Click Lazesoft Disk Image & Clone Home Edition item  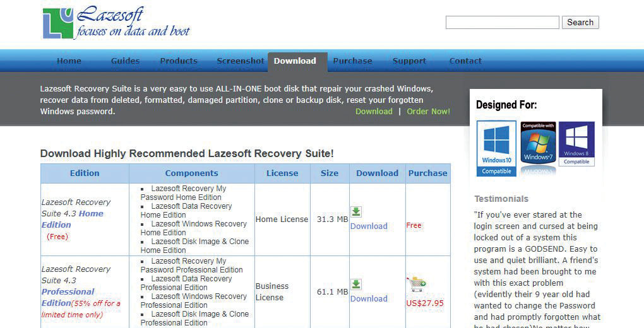[x=194, y=245]
